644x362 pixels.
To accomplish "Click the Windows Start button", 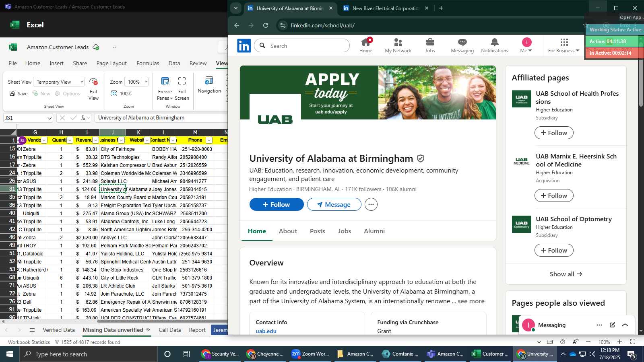I will (x=9, y=354).
